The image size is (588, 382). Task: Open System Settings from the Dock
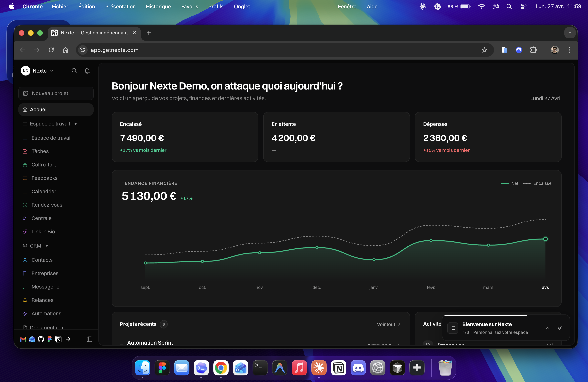coord(378,368)
